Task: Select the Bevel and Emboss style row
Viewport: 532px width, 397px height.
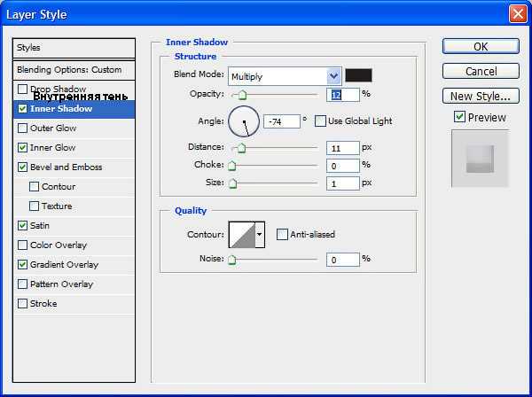Action: 74,167
